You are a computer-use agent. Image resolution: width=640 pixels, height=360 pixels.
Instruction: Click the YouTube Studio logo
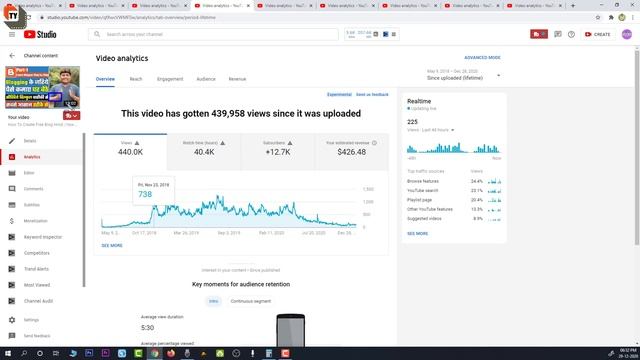coord(40,34)
